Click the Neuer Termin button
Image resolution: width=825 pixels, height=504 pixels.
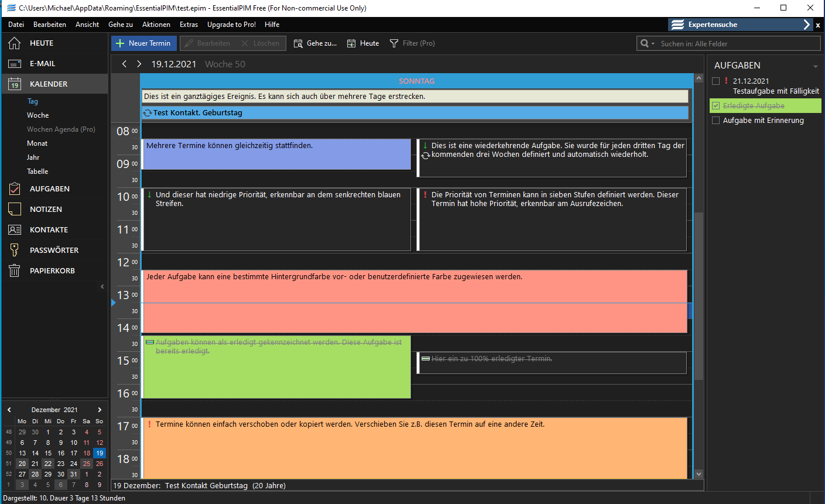click(x=144, y=43)
